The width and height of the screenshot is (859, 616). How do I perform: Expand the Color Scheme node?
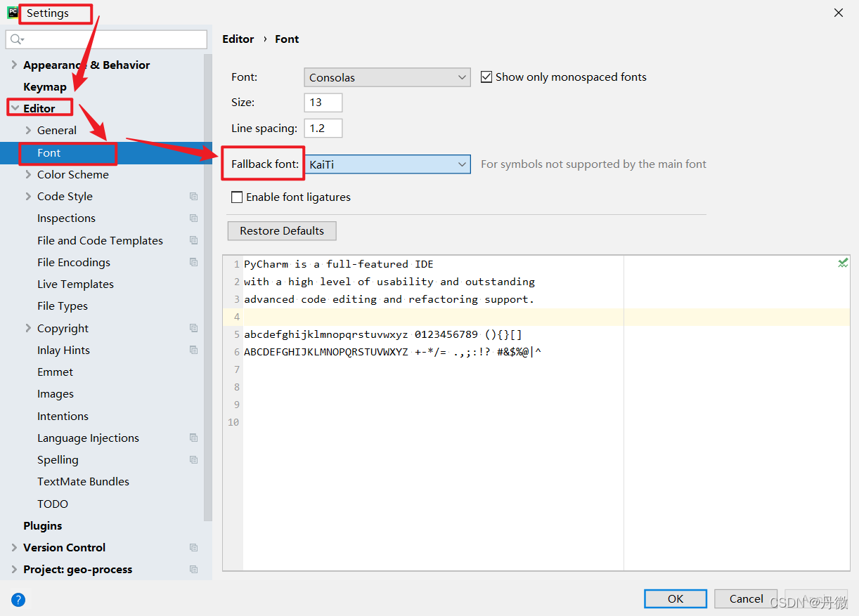tap(28, 174)
